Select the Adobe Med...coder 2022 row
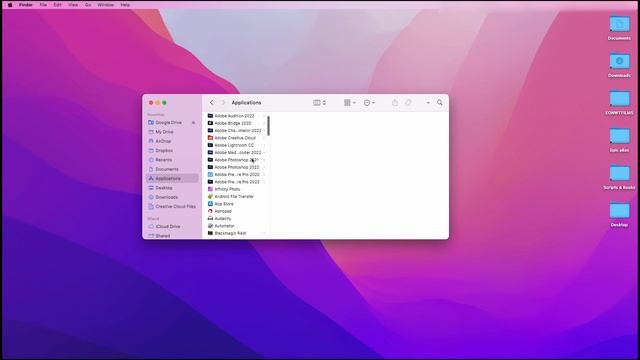Screen dimensions: 640x360 [236, 153]
